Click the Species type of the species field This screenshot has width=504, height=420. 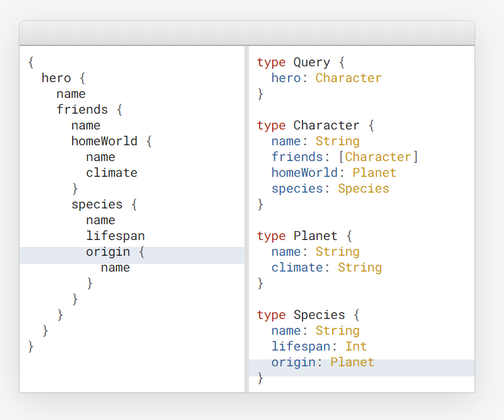tap(363, 189)
